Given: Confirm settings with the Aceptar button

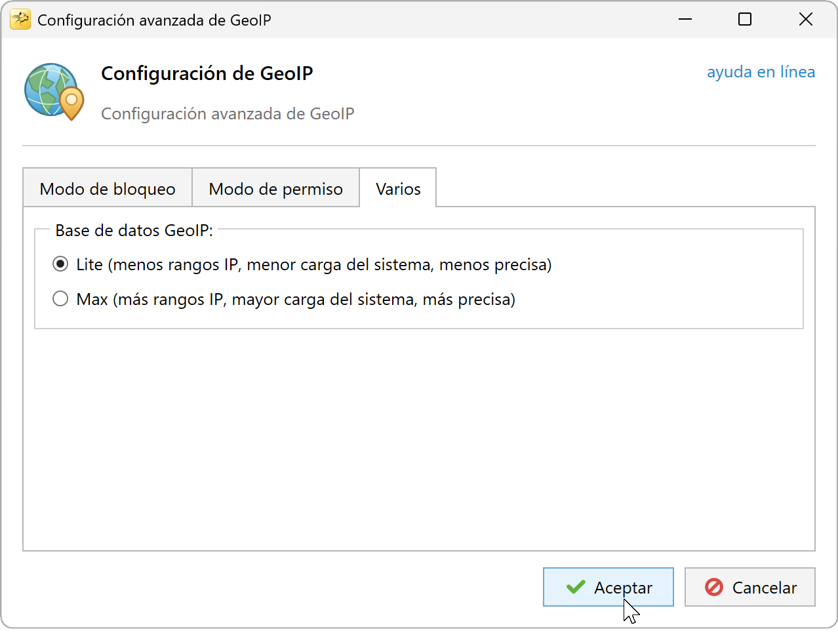Looking at the screenshot, I should tap(609, 587).
